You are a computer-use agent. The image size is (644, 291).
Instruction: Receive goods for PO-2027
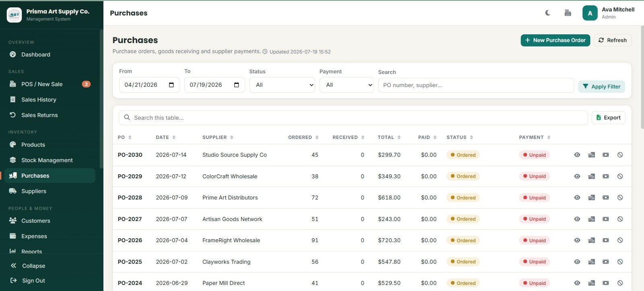pyautogui.click(x=591, y=219)
